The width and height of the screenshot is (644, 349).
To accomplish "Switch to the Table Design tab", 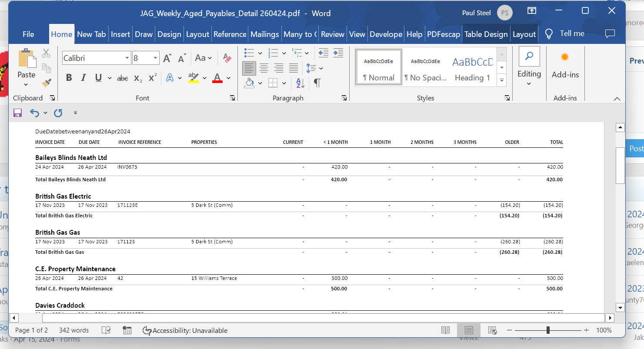I will click(486, 34).
